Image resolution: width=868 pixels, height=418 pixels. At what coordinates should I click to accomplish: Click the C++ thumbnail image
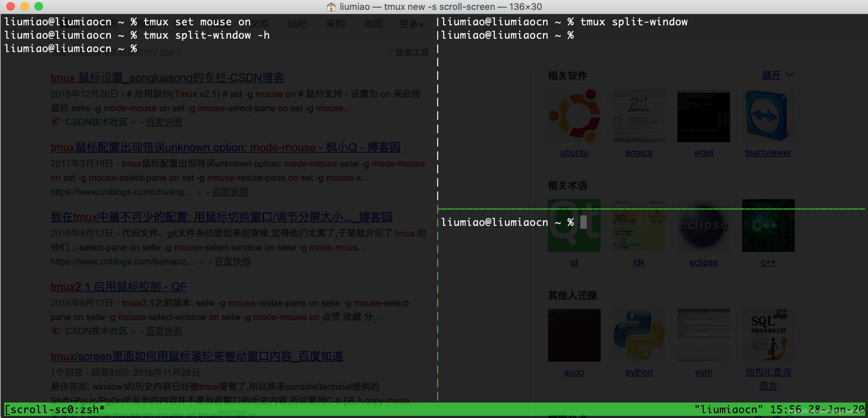pos(768,226)
